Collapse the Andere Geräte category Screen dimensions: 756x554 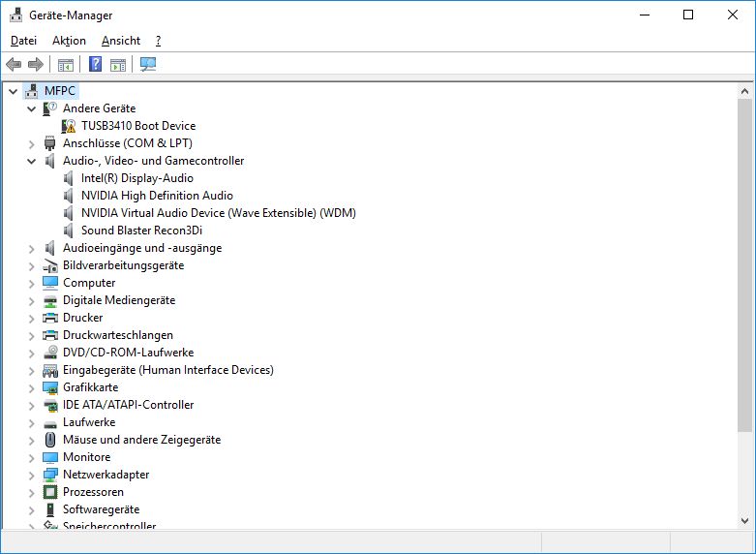pos(31,108)
